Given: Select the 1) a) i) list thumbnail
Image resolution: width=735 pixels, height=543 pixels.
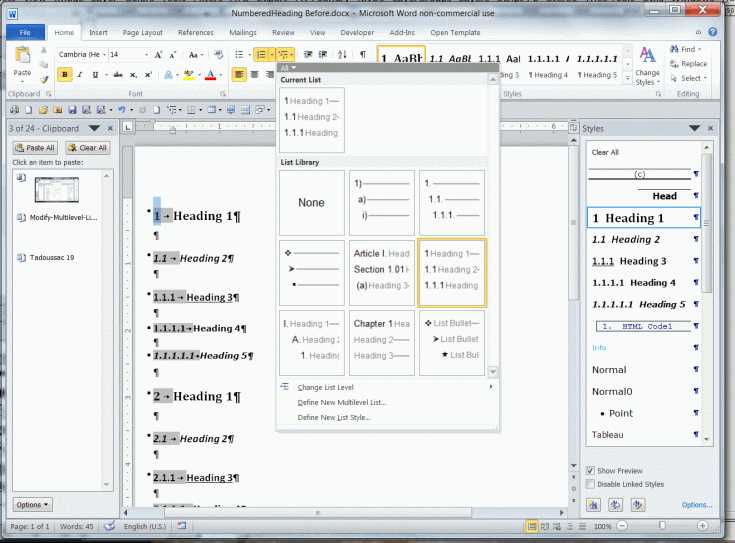Looking at the screenshot, I should click(382, 203).
